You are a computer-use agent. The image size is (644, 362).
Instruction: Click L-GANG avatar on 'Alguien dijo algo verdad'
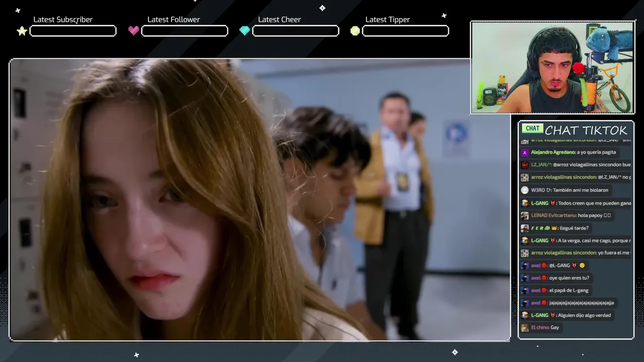pyautogui.click(x=525, y=315)
